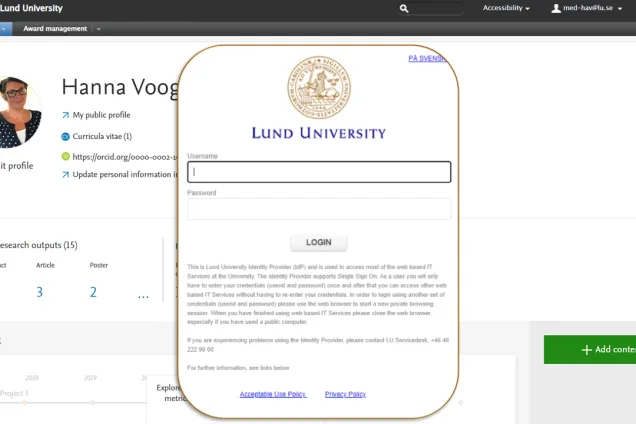Focus the Username input field

[319, 172]
